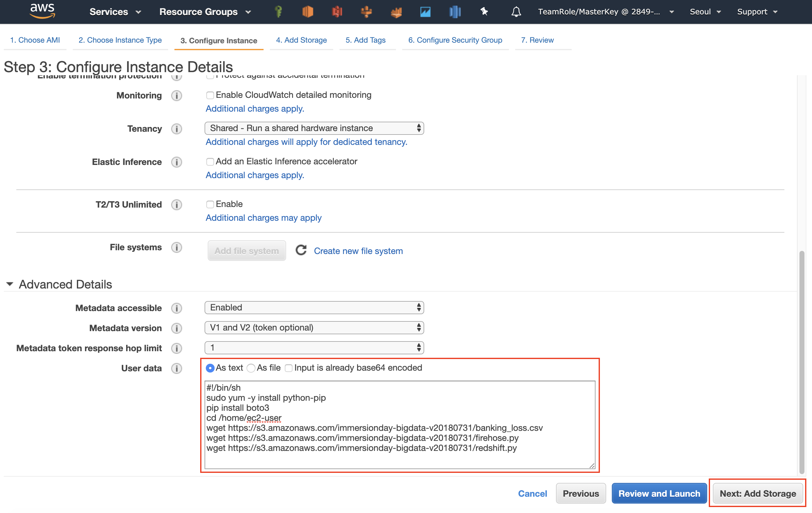Click the pushpin icon in the navbar
Image resolution: width=812 pixels, height=513 pixels.
pyautogui.click(x=484, y=12)
